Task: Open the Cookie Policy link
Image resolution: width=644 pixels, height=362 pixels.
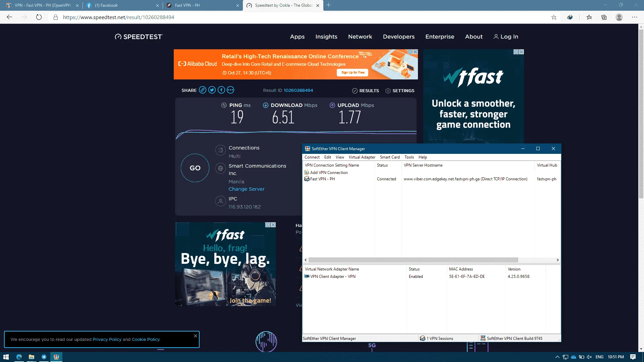Action: pos(146,339)
